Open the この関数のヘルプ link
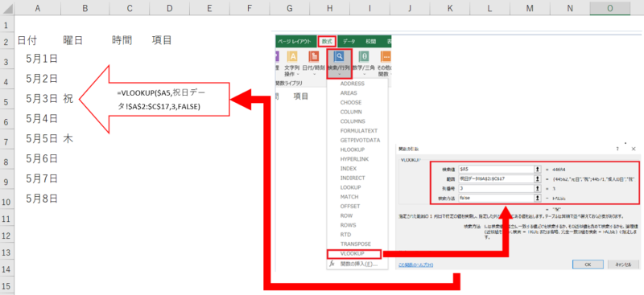The height and width of the screenshot is (295, 644). (x=415, y=265)
